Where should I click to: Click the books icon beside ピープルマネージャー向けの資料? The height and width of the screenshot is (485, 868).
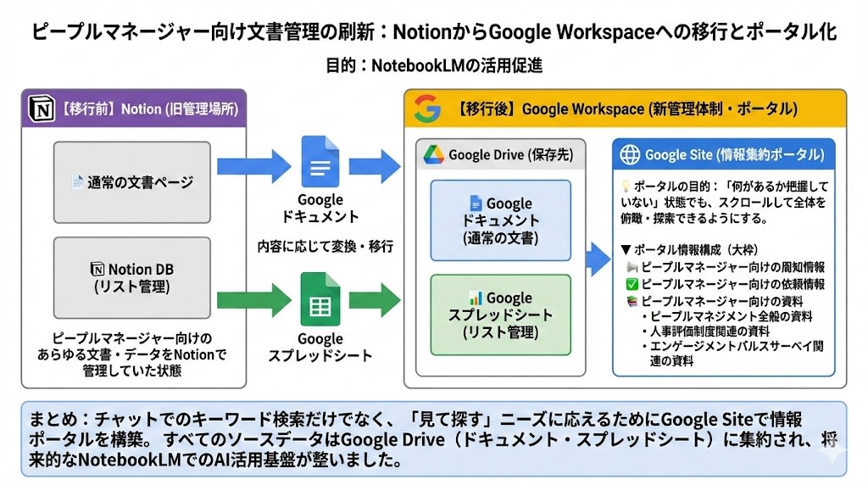(632, 301)
